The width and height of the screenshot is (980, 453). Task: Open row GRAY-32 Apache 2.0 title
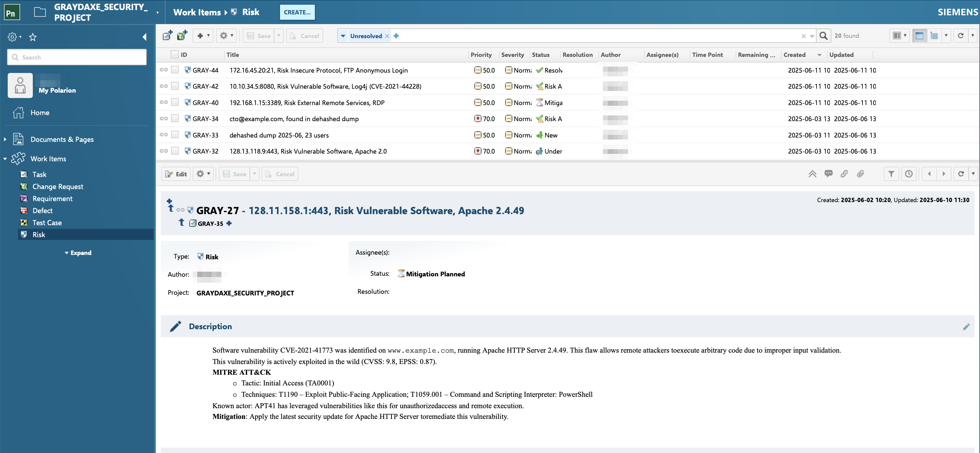click(x=308, y=151)
